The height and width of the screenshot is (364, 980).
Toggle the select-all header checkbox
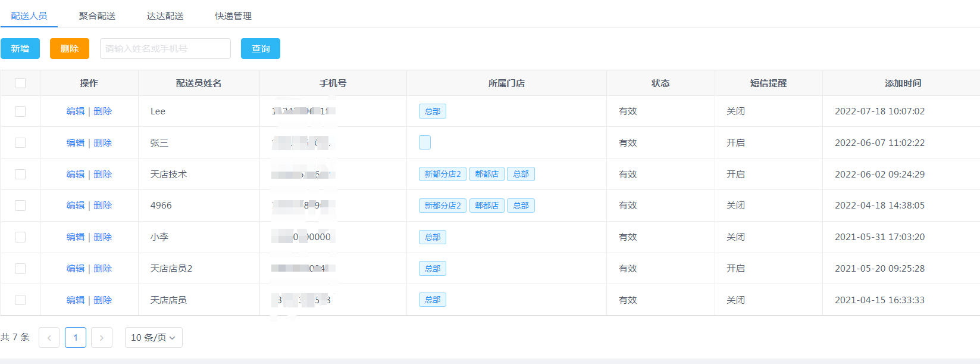point(20,83)
